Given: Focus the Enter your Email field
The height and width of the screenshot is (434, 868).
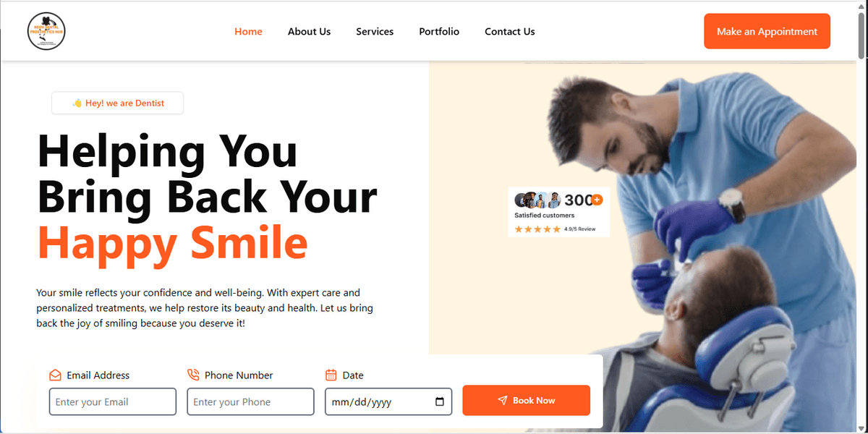Looking at the screenshot, I should coord(113,401).
